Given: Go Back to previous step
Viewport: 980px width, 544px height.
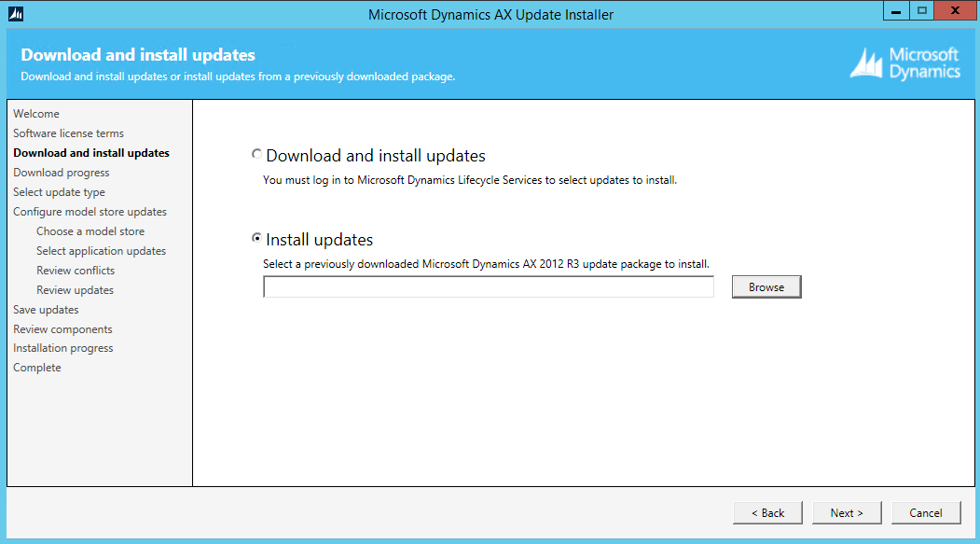Looking at the screenshot, I should (x=767, y=512).
